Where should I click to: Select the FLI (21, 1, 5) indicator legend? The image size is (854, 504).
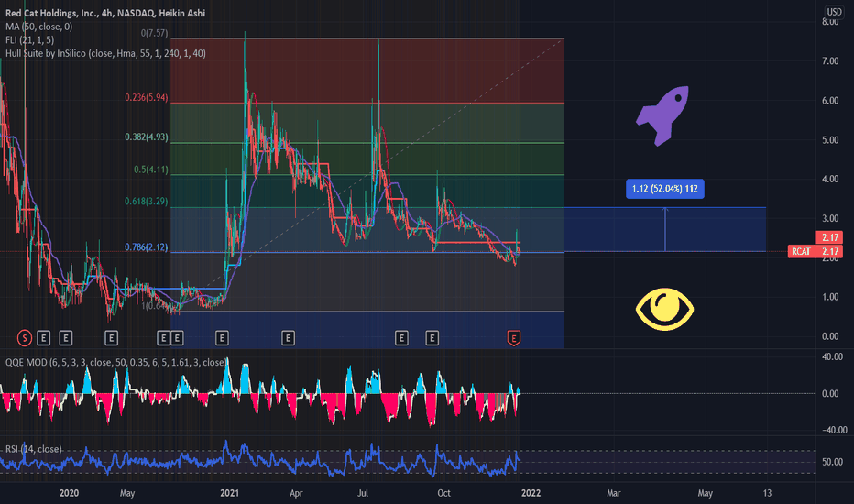[x=29, y=39]
